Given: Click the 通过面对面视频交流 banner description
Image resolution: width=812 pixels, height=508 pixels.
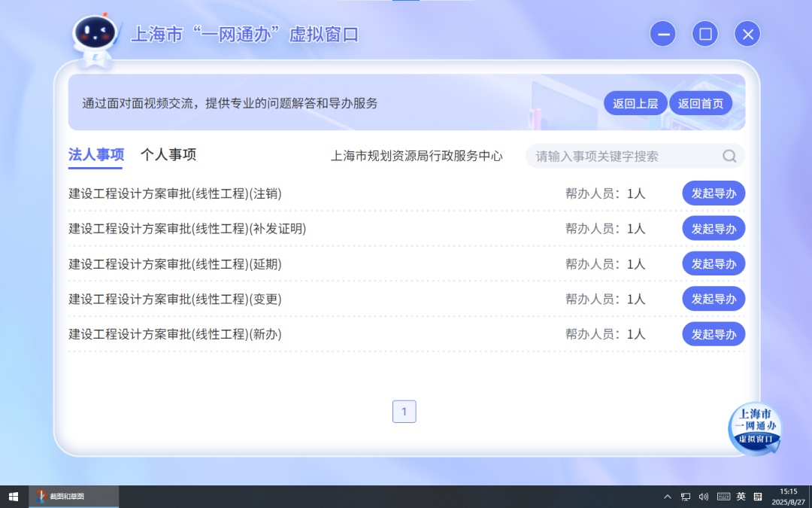Looking at the screenshot, I should (x=230, y=103).
